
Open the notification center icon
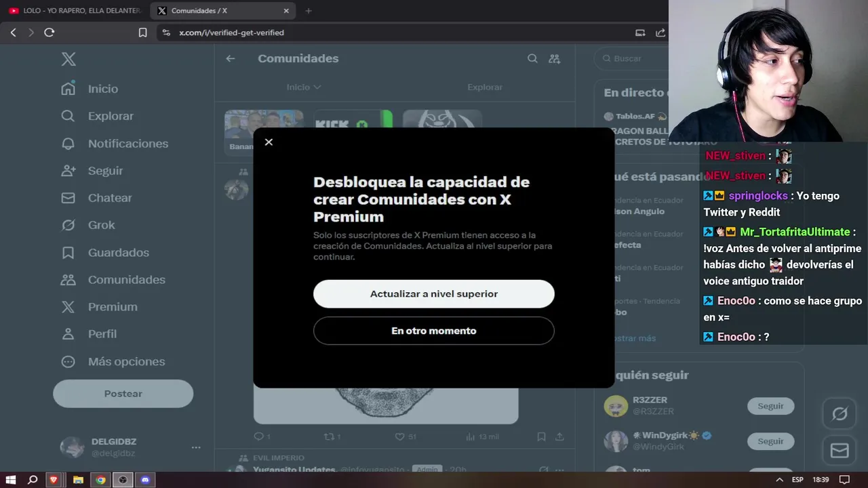[844, 480]
